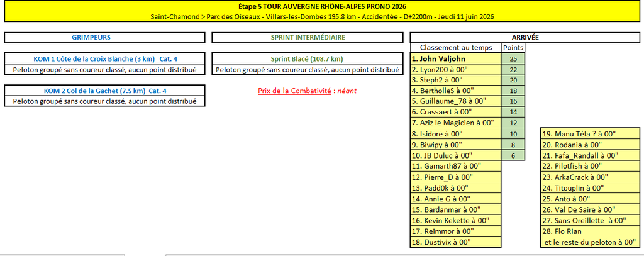Select the points cell showing 12
The image size is (644, 256).
click(x=513, y=123)
